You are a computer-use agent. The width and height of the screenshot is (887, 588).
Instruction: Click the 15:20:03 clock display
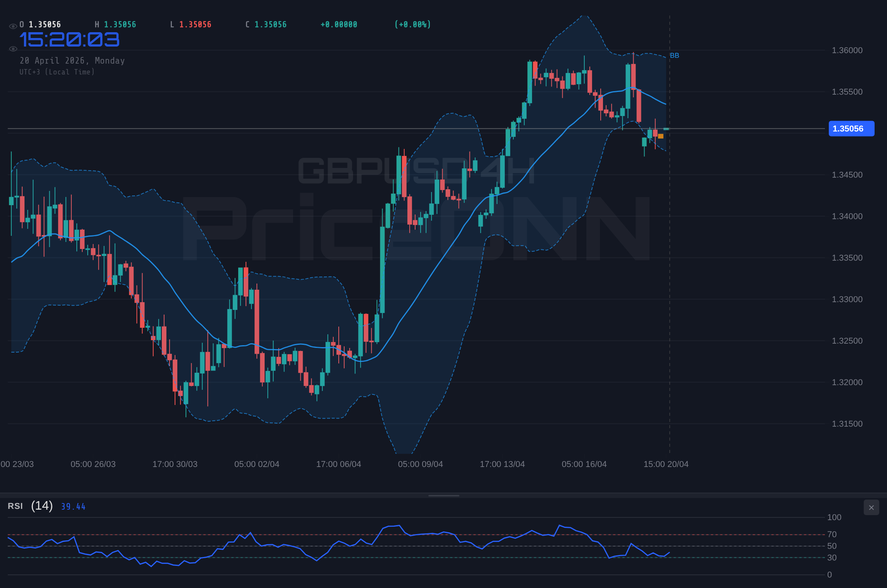click(x=69, y=40)
